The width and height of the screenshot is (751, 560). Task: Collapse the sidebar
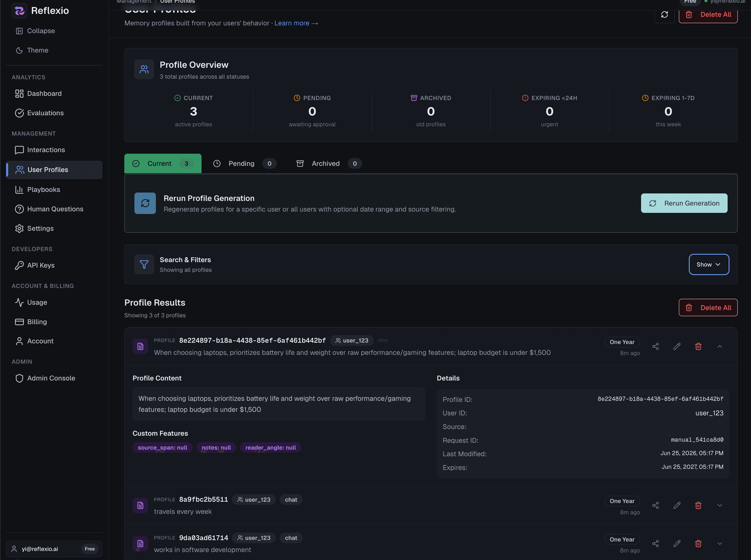click(35, 31)
